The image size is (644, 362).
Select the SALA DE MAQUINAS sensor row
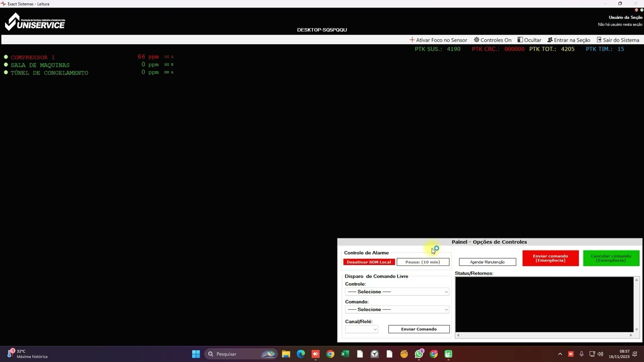pos(89,65)
